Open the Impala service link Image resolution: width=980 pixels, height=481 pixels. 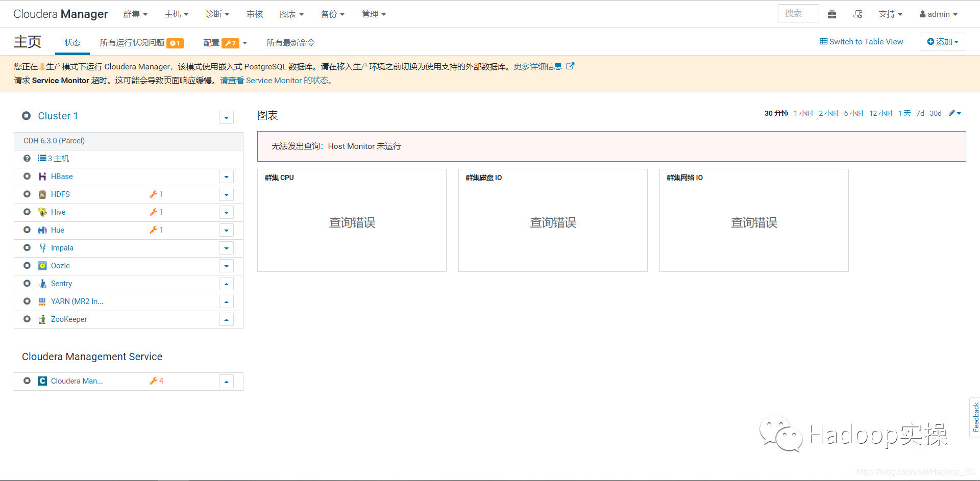(x=62, y=248)
